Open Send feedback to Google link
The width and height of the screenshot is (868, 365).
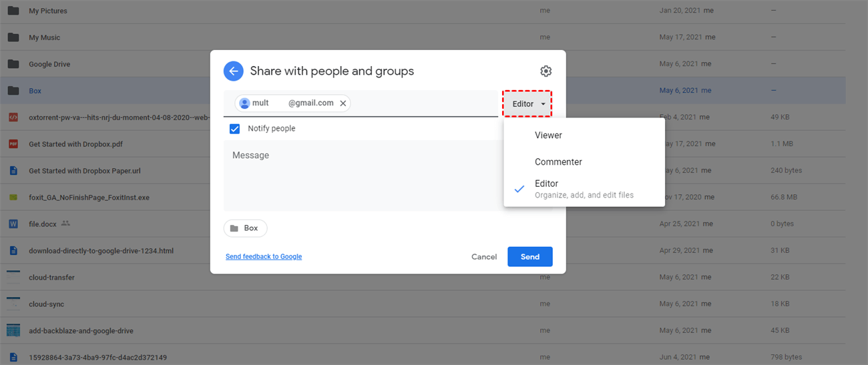(264, 257)
